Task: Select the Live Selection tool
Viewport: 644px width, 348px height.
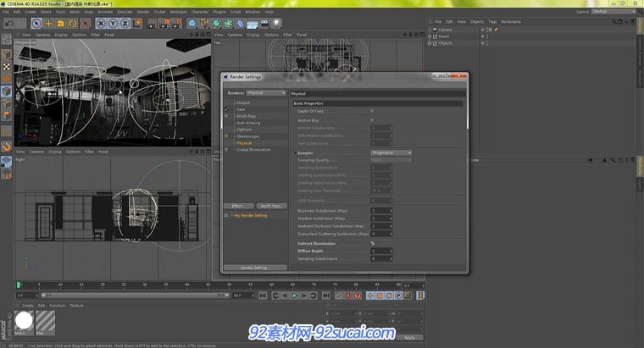Action: pos(36,24)
